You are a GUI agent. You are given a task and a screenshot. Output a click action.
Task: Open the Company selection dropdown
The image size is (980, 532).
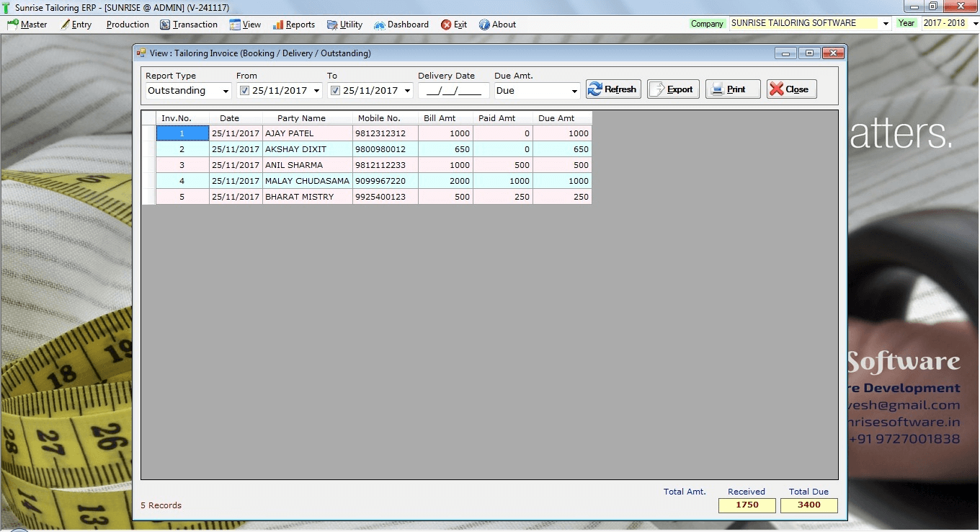886,23
